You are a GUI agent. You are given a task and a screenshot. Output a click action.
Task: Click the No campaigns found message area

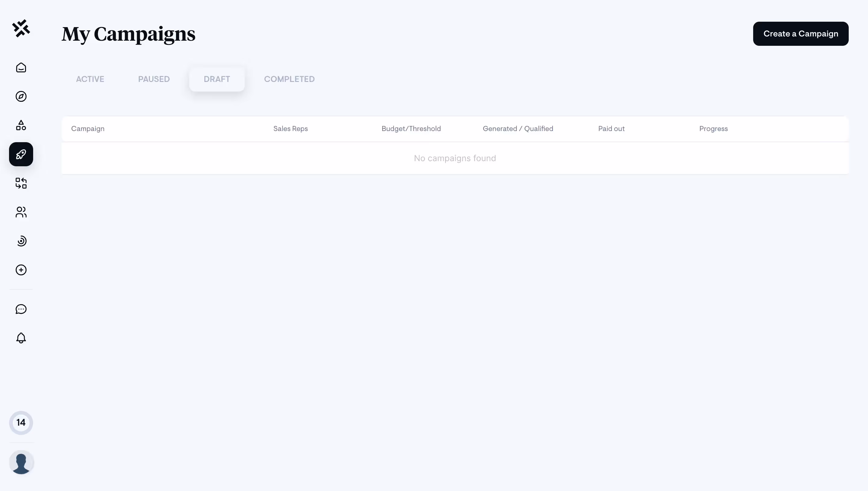coord(455,158)
